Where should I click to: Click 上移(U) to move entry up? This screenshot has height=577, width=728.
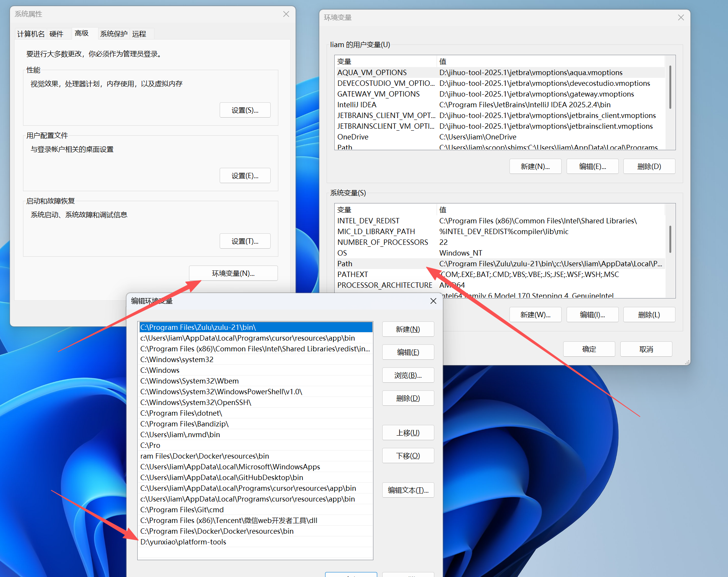(408, 433)
